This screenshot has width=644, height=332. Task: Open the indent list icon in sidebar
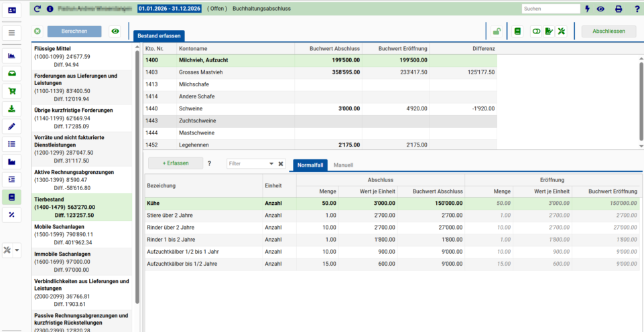point(11,179)
